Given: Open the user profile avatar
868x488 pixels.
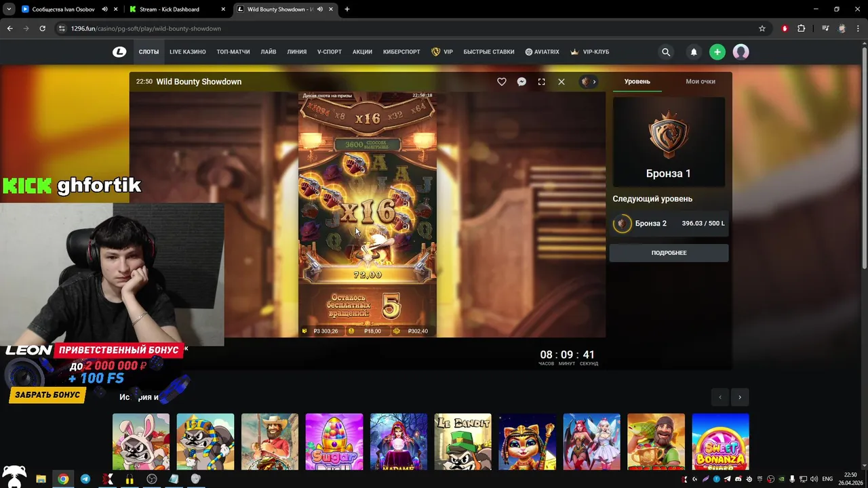Looking at the screenshot, I should click(x=741, y=52).
